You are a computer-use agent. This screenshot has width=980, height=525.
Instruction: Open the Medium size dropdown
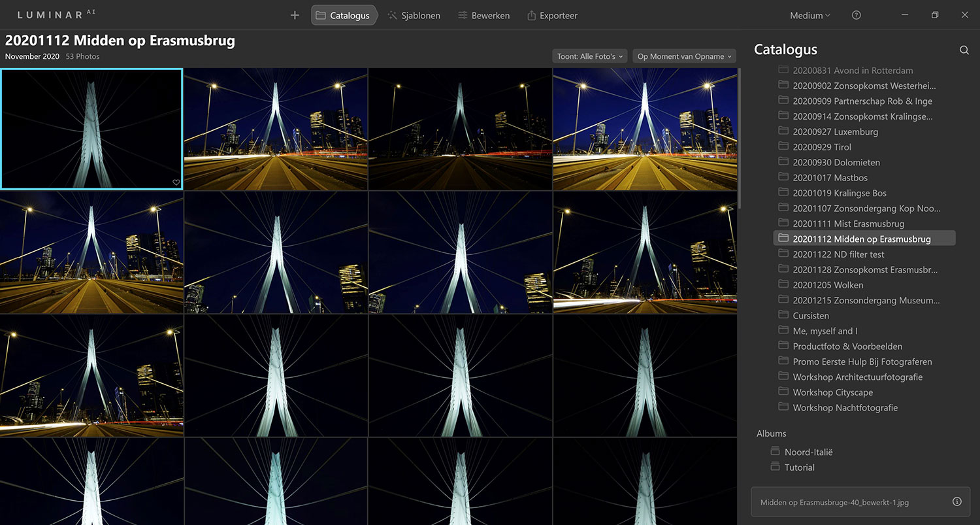coord(810,15)
